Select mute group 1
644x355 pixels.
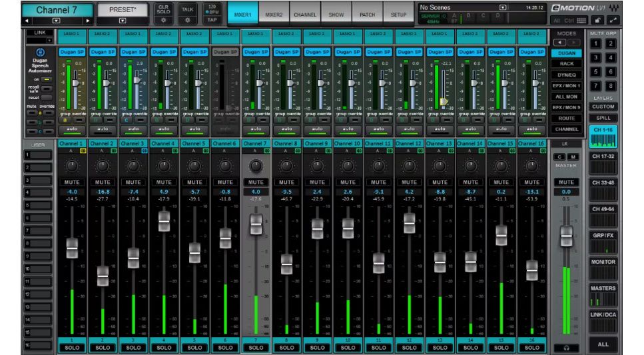pos(596,43)
